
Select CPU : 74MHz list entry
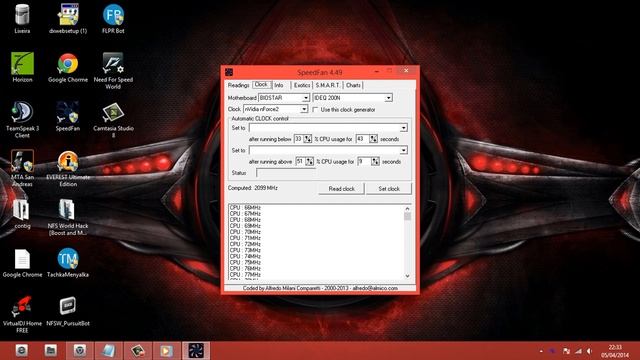tap(245, 256)
